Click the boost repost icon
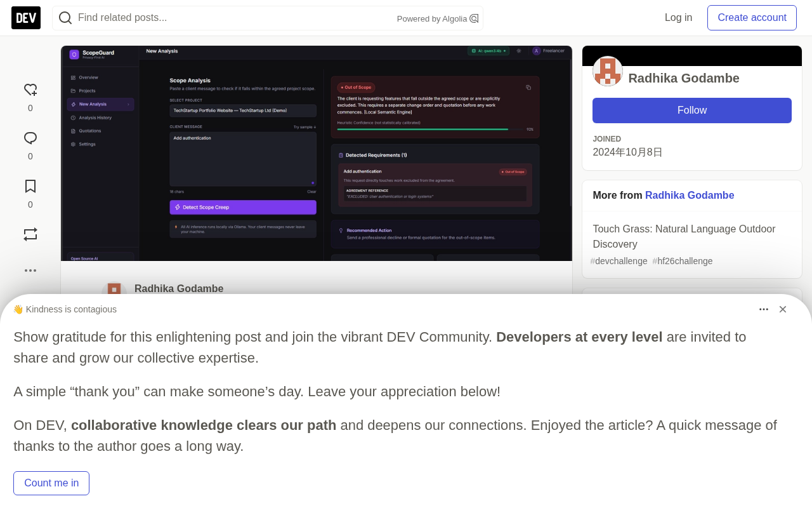Screen dimensions: 812x508 (x=30, y=234)
